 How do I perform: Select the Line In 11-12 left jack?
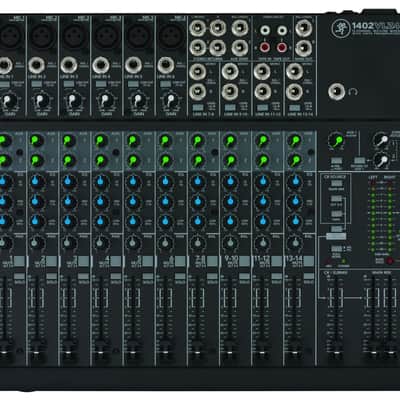point(262,72)
